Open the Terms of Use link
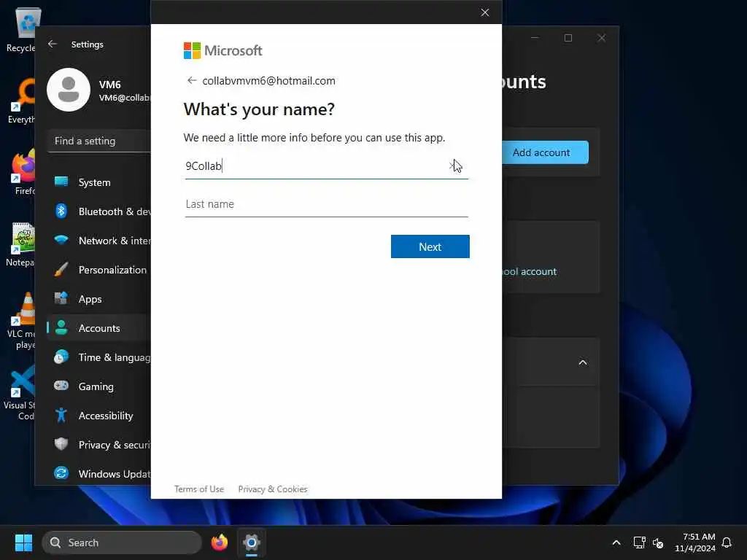 198,489
